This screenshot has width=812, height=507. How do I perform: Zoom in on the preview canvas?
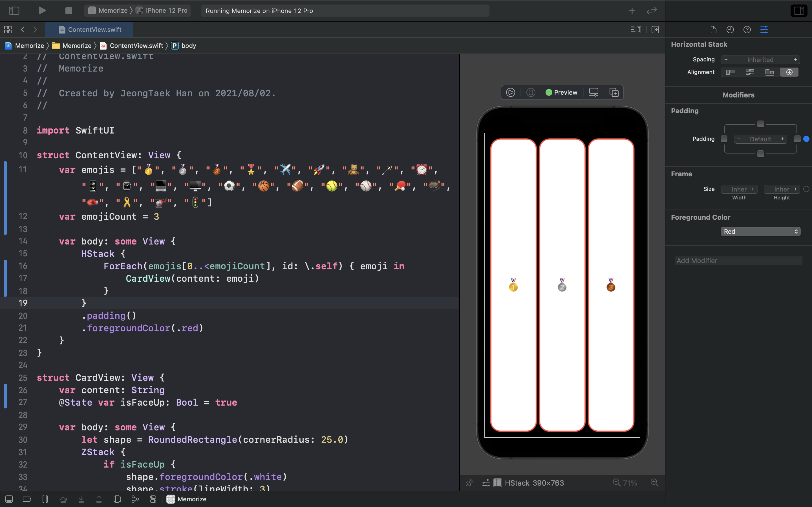pyautogui.click(x=654, y=483)
